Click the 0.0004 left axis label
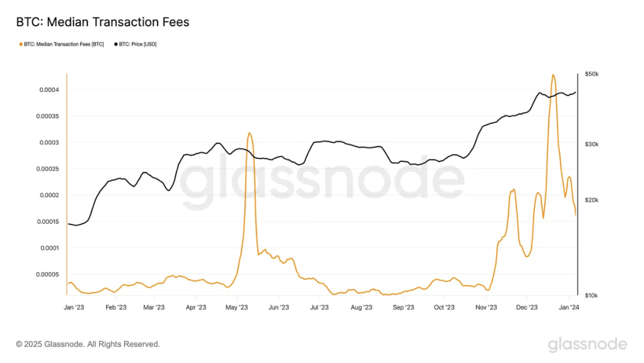Image resolution: width=644 pixels, height=363 pixels. [49, 90]
